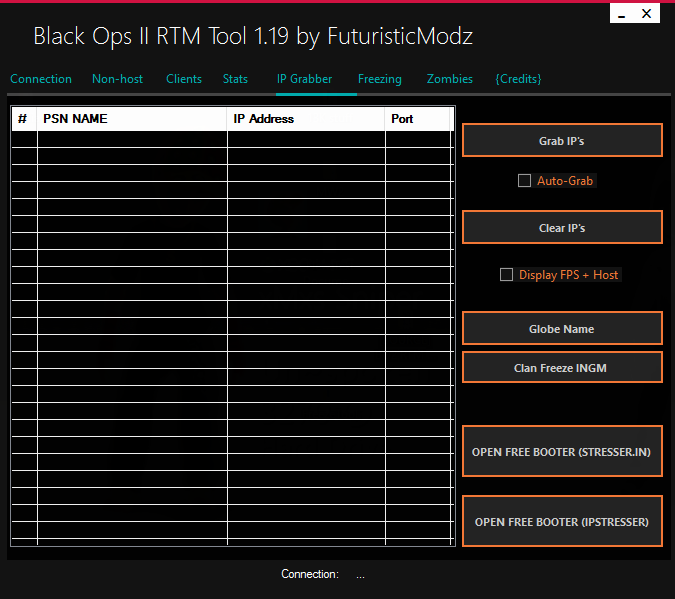The image size is (675, 599).
Task: Open the {Credits} tab
Action: coord(518,79)
